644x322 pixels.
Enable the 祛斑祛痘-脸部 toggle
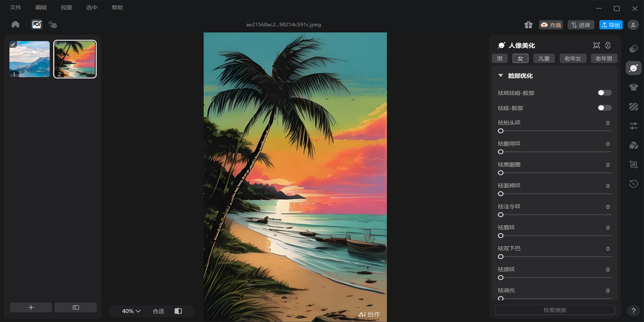pyautogui.click(x=604, y=93)
